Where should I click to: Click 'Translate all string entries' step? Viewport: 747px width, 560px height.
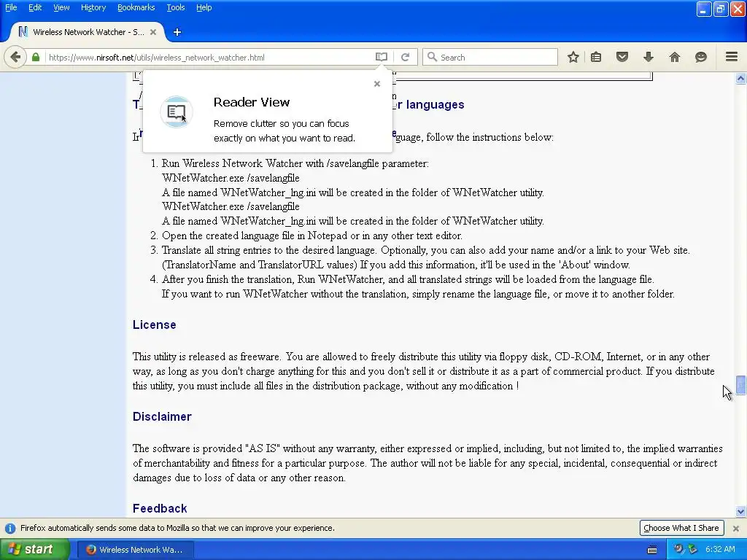pos(426,257)
